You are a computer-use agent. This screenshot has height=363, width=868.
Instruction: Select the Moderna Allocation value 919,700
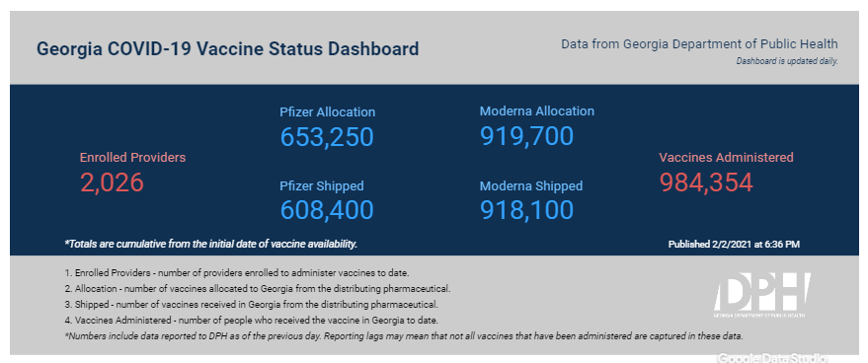(x=526, y=136)
